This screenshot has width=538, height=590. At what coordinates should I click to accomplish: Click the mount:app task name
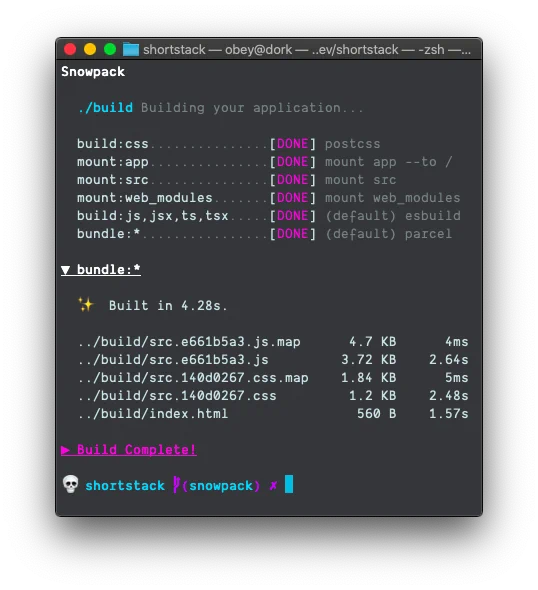(112, 162)
